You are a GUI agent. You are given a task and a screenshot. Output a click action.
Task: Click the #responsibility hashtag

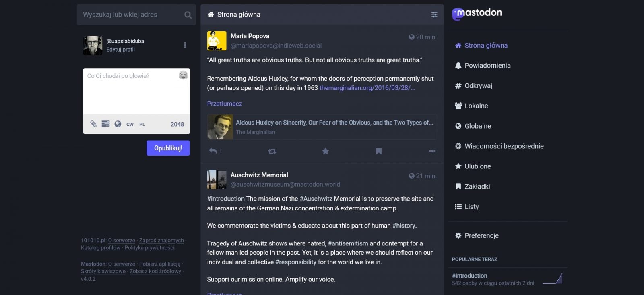(x=296, y=262)
